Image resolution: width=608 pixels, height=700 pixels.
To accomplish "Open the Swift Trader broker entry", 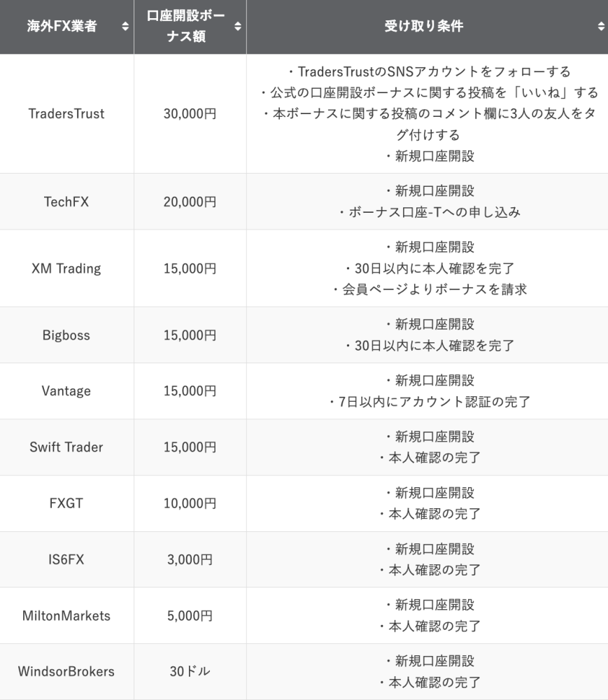I will click(66, 447).
